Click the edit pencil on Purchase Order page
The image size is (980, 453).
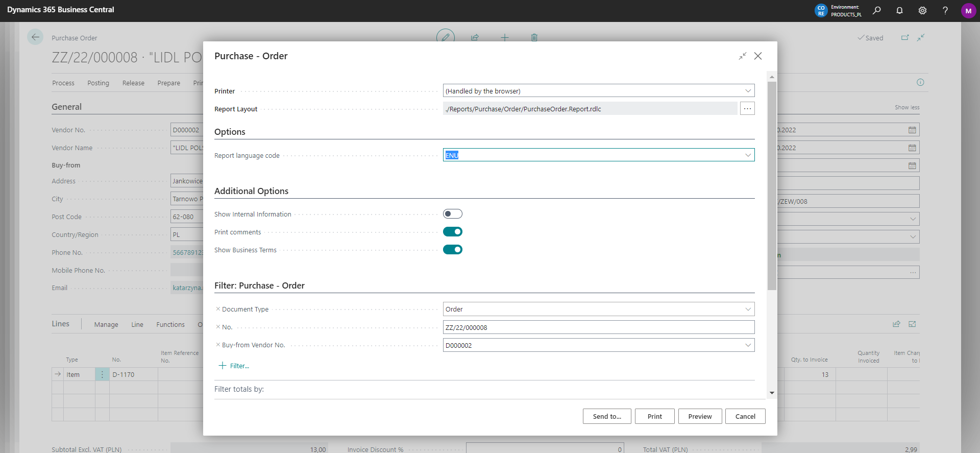point(446,37)
